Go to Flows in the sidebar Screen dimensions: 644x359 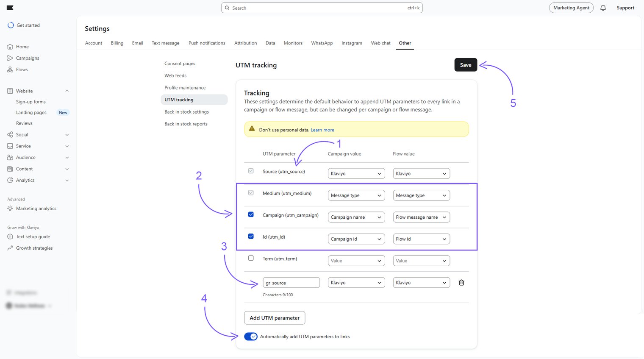tap(22, 70)
